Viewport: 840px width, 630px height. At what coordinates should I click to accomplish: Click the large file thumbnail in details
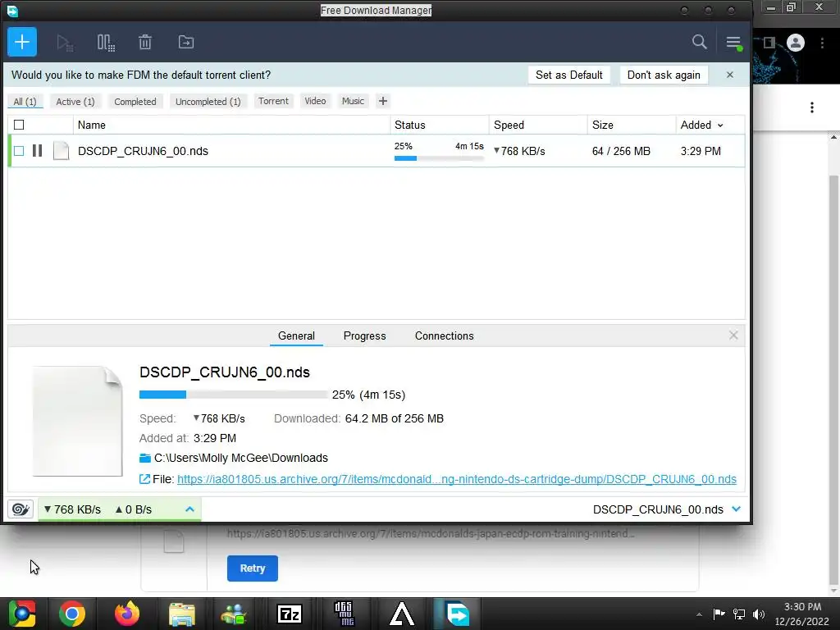78,421
